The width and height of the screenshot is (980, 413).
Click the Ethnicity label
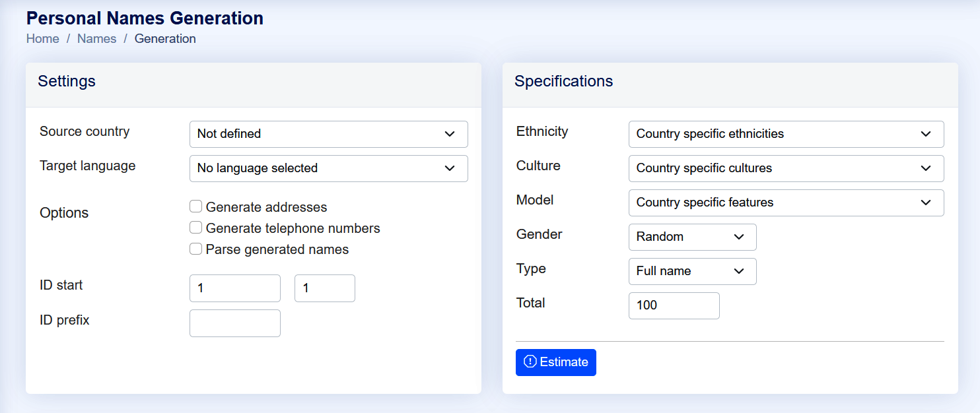coord(542,131)
